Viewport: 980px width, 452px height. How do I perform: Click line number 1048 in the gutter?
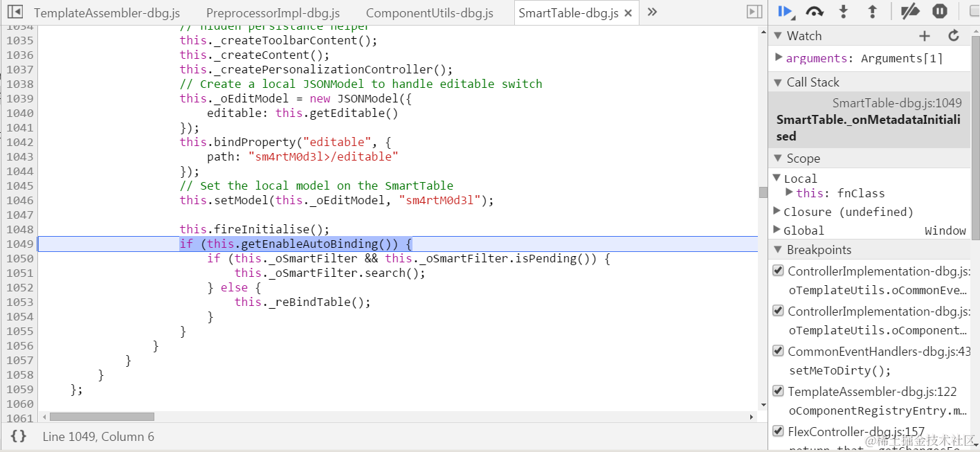click(19, 229)
